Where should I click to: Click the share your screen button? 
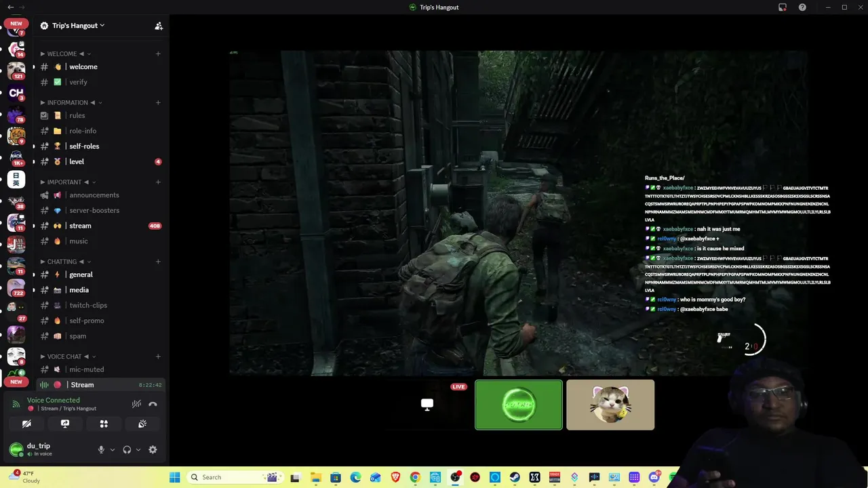[x=65, y=424]
